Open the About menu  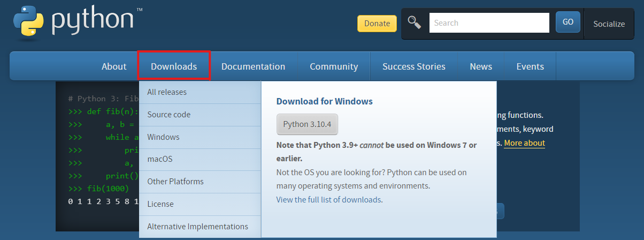[114, 66]
